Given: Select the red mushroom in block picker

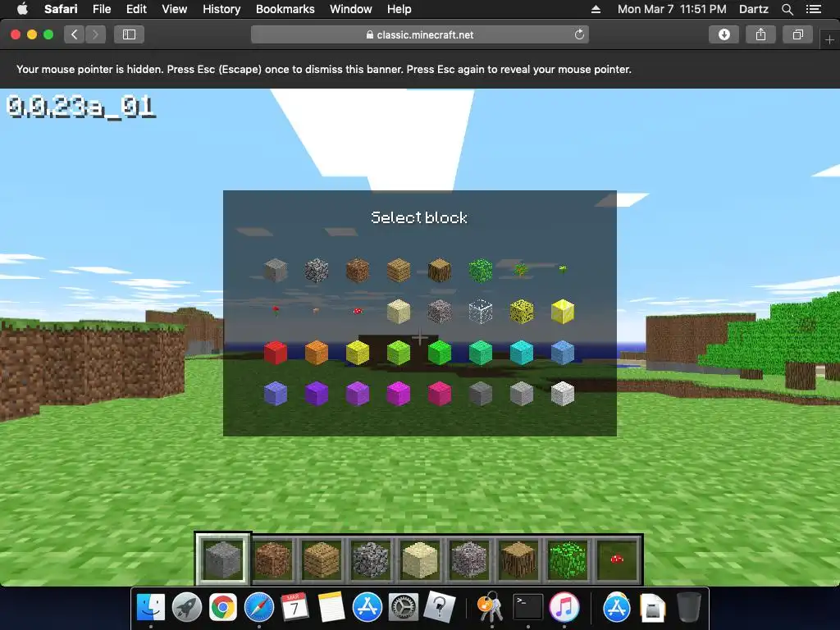Looking at the screenshot, I should pyautogui.click(x=358, y=311).
